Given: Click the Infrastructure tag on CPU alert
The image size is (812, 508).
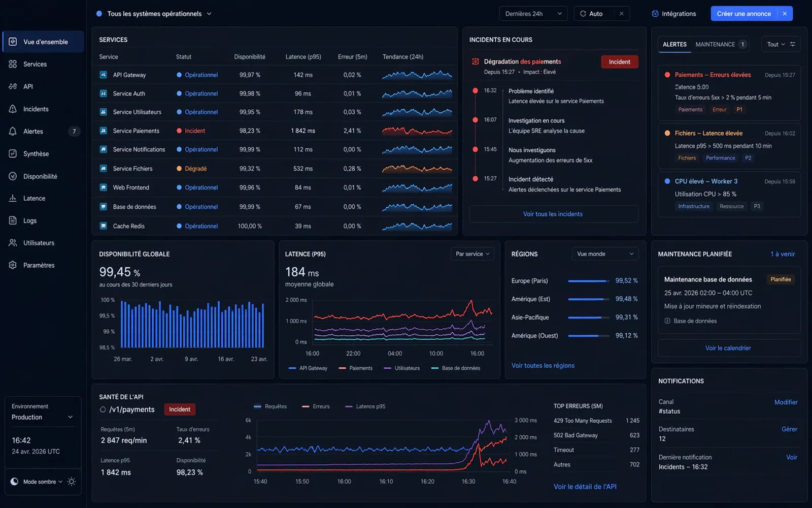Looking at the screenshot, I should 694,206.
